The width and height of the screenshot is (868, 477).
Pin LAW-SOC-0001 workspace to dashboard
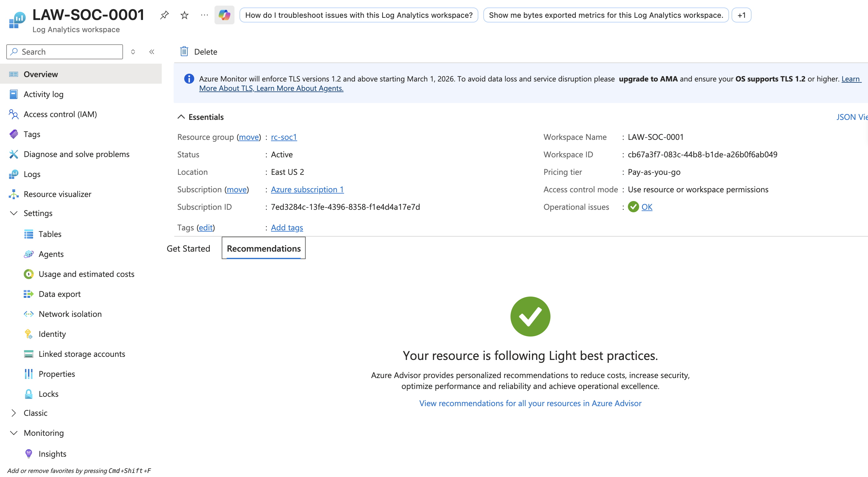(x=164, y=15)
